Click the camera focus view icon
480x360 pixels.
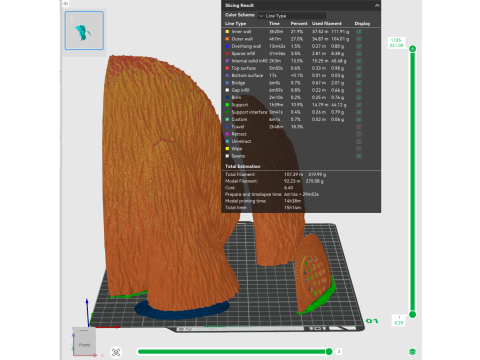click(x=116, y=352)
